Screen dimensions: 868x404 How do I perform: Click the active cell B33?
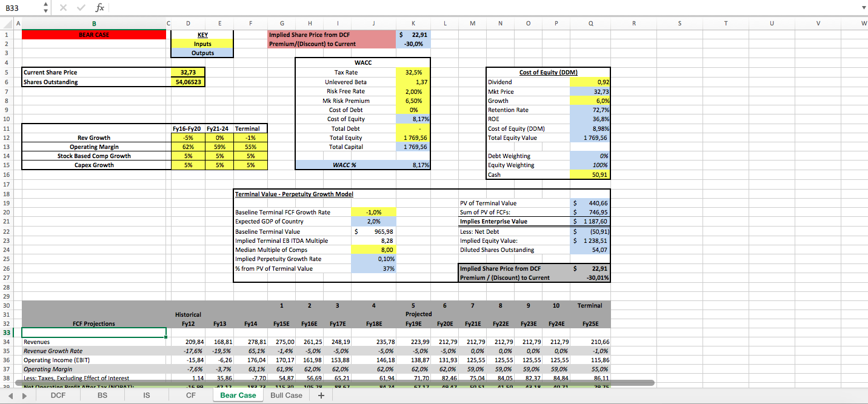[93, 333]
